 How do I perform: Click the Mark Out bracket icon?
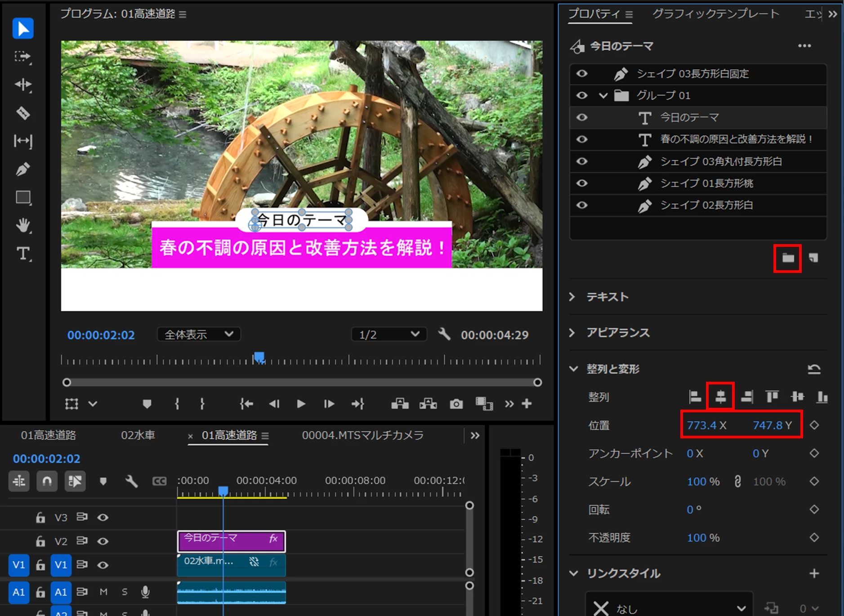(x=202, y=404)
